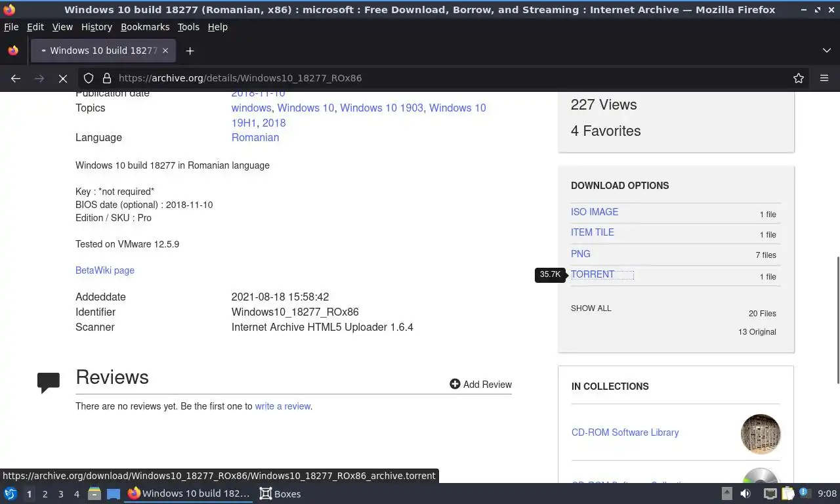Open the 'write a review' link
Image resolution: width=840 pixels, height=504 pixels.
coord(283,406)
